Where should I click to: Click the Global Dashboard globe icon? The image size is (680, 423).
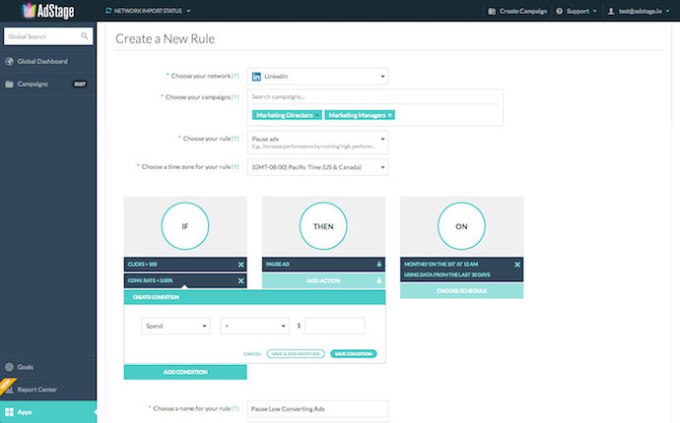coord(9,62)
